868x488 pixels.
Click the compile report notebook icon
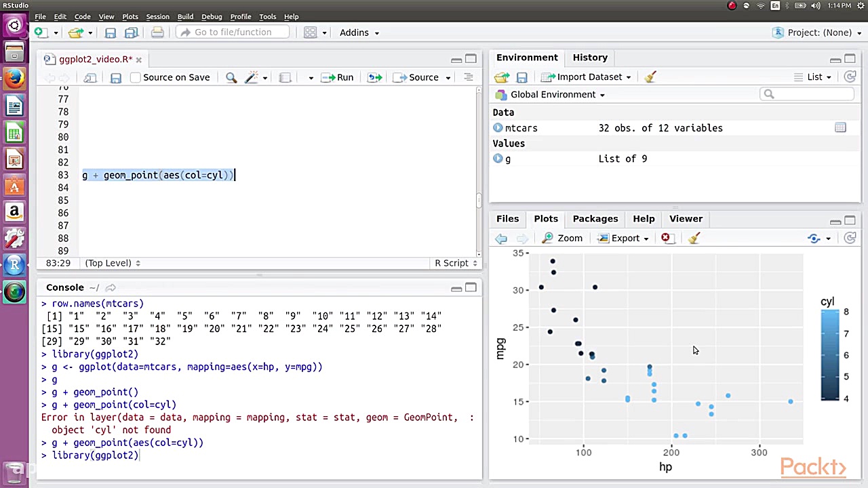coord(285,77)
